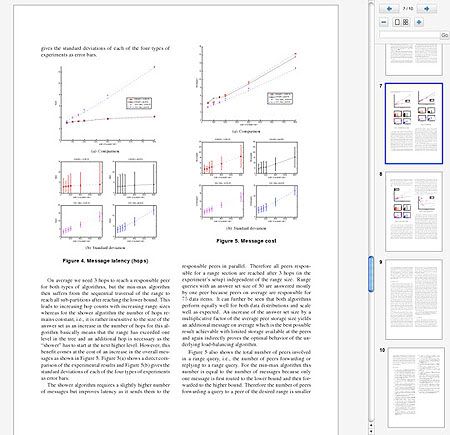Click the vertical scrollbar handle
450x435 pixels.
coord(371,274)
